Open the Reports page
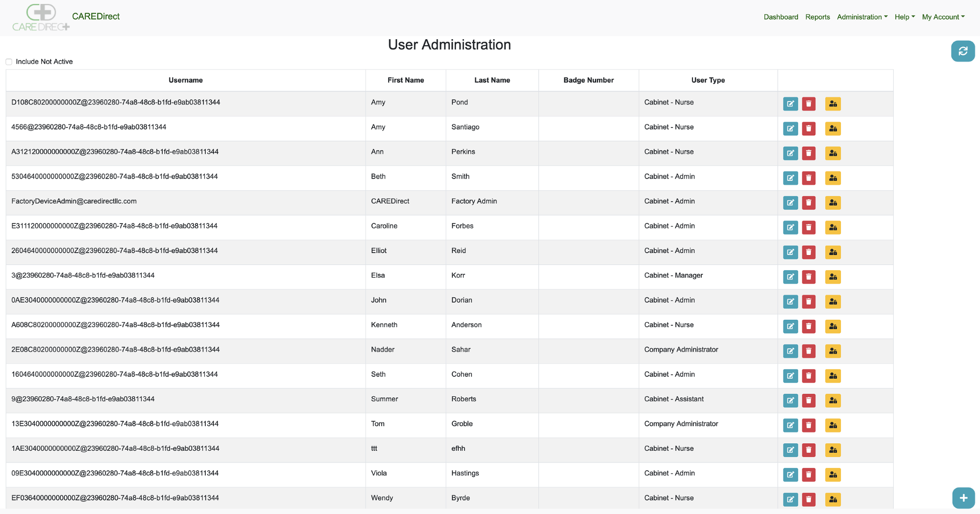Image resolution: width=980 pixels, height=514 pixels. (x=817, y=17)
